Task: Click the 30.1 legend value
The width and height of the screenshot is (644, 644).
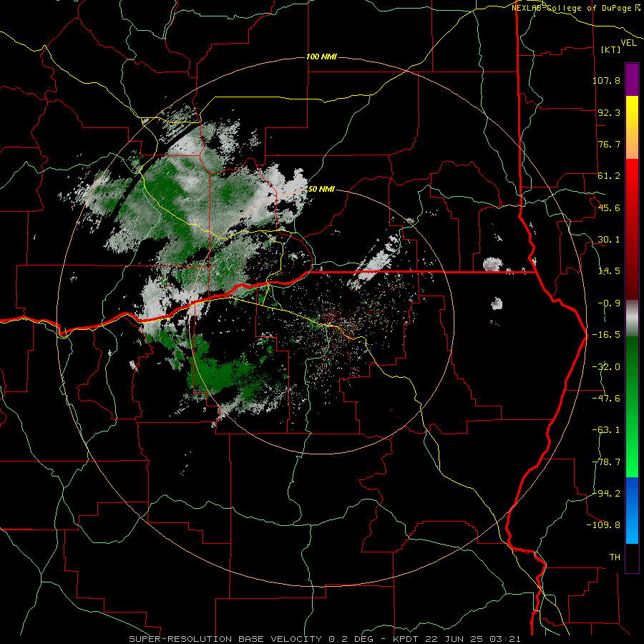Action: coord(609,240)
